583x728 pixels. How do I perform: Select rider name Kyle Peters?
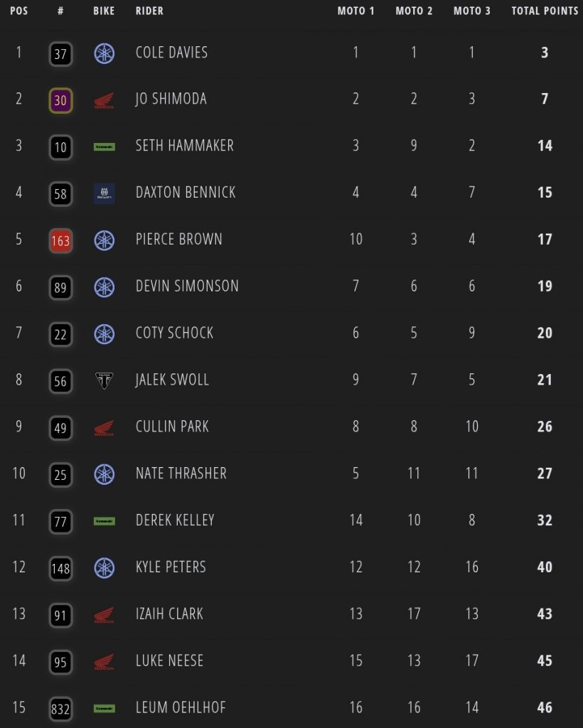point(171,567)
